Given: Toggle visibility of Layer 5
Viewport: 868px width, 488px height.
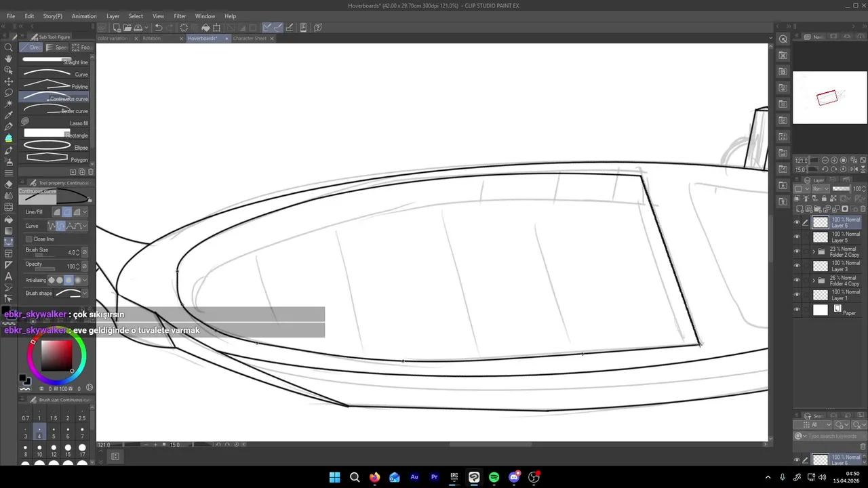Looking at the screenshot, I should point(797,237).
